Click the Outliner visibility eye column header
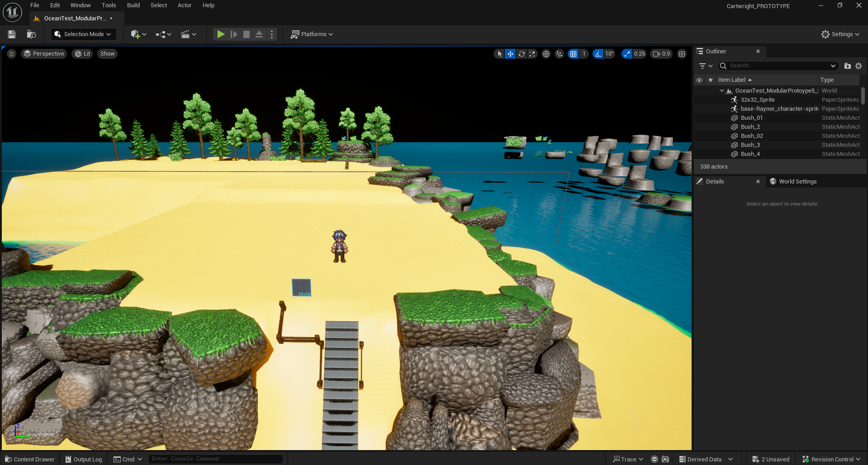This screenshot has height=465, width=868. coord(699,80)
